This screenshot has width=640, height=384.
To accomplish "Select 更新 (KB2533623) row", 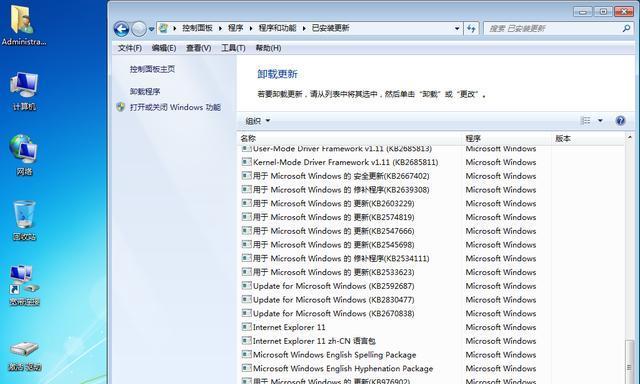I will click(333, 272).
